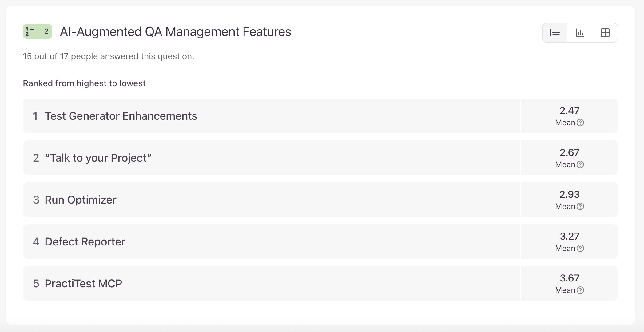Switch to table grid view

click(x=605, y=33)
